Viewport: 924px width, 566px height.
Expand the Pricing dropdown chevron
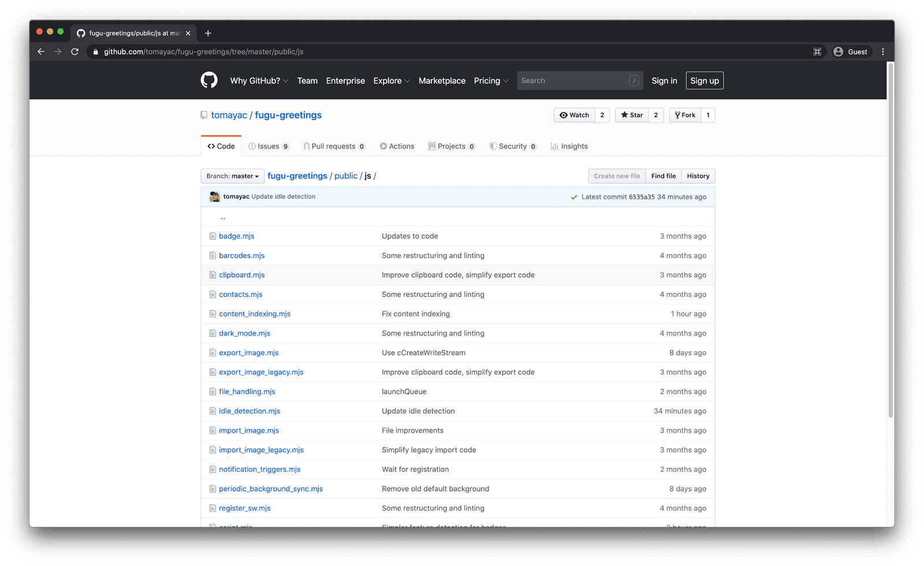point(505,80)
